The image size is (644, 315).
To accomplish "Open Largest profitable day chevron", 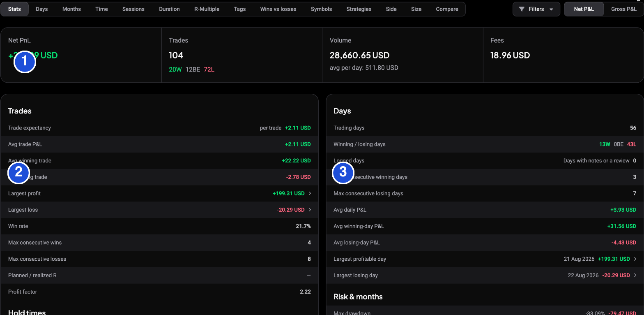I will coord(635,259).
